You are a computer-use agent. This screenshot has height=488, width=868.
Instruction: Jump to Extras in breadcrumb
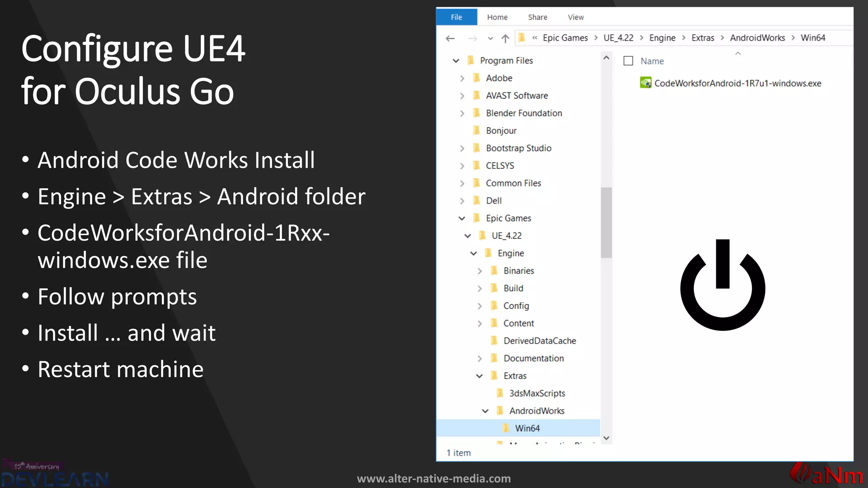point(703,38)
